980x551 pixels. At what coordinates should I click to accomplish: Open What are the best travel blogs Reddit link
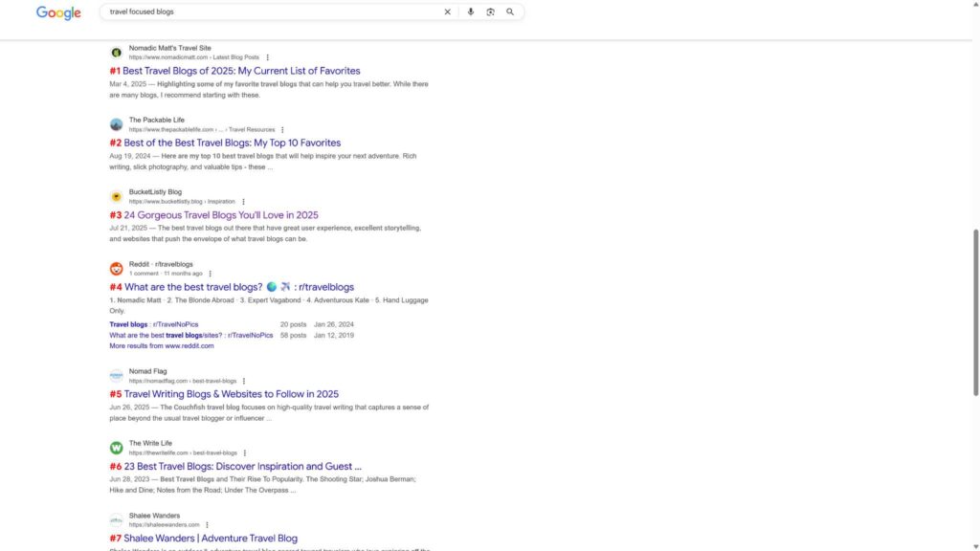(x=238, y=287)
